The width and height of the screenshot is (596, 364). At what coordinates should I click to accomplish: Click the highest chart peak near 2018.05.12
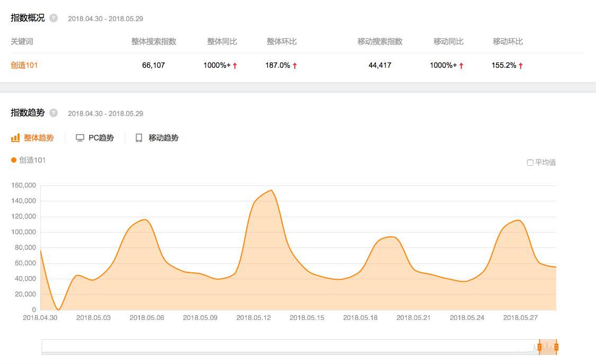tap(271, 190)
